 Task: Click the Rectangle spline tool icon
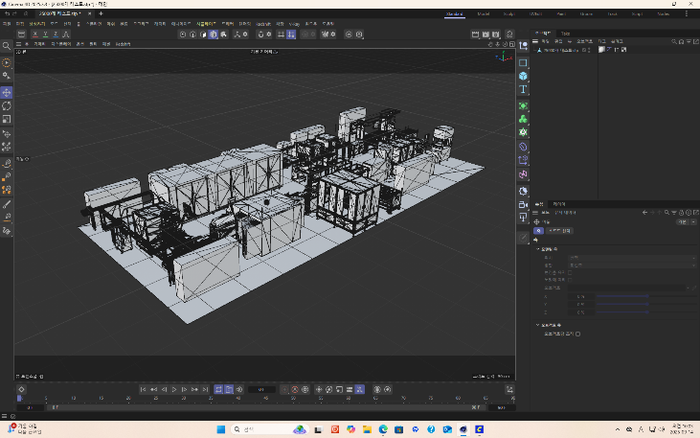523,62
